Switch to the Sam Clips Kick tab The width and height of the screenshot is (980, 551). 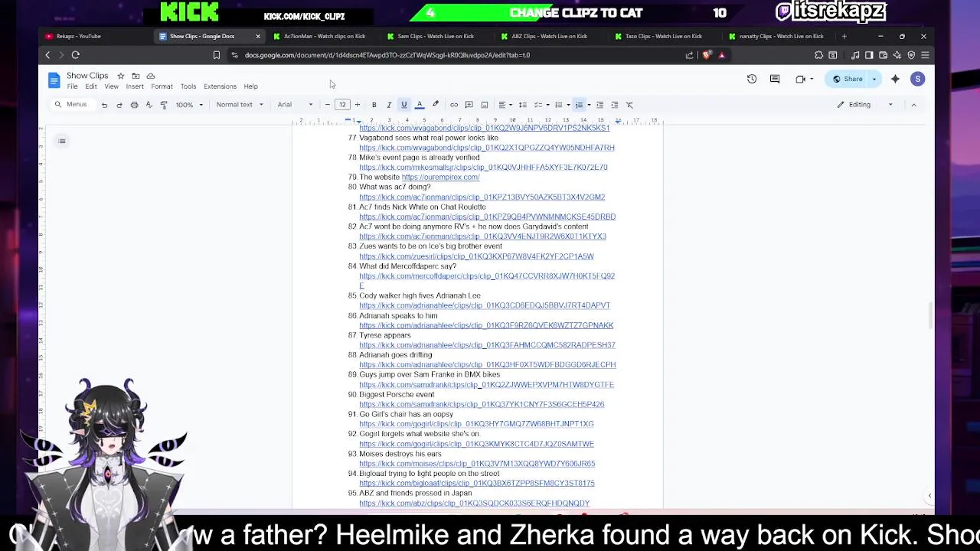pos(435,36)
